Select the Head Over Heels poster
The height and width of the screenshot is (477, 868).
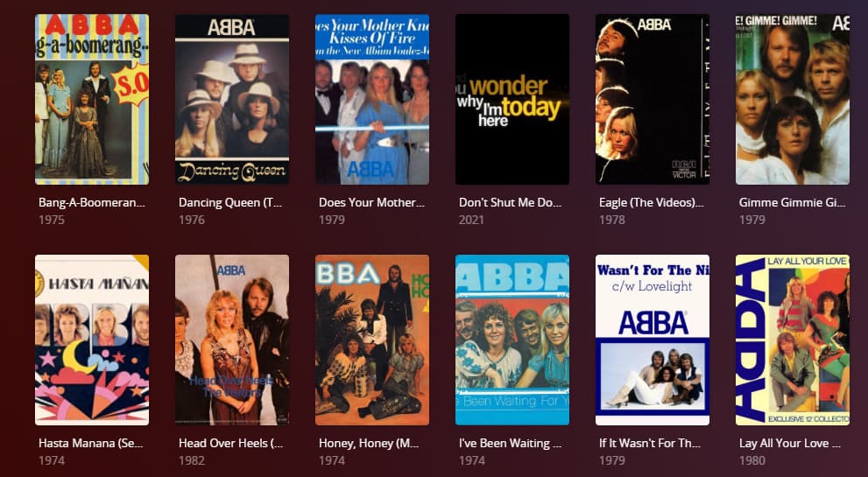coord(232,340)
